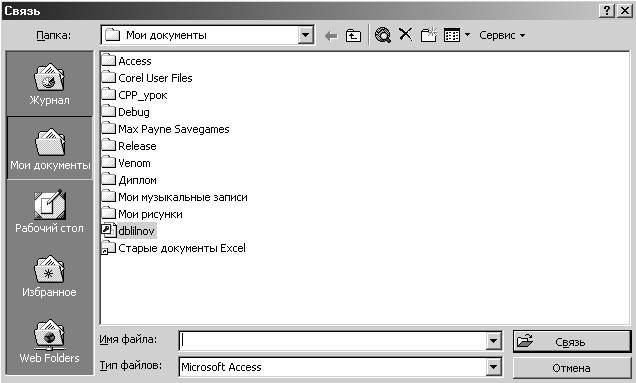This screenshot has height=383, width=636.
Task: Select the Диплом folder
Action: pos(129,180)
